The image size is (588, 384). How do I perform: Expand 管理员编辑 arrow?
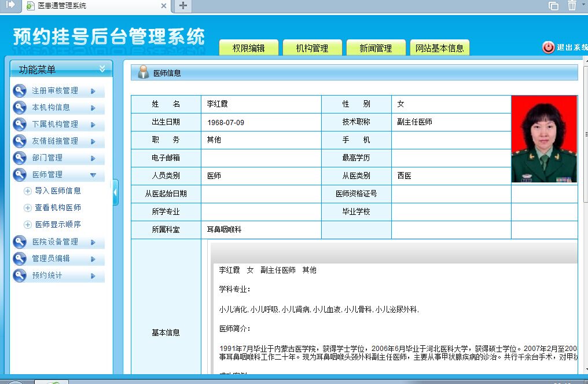(x=93, y=259)
